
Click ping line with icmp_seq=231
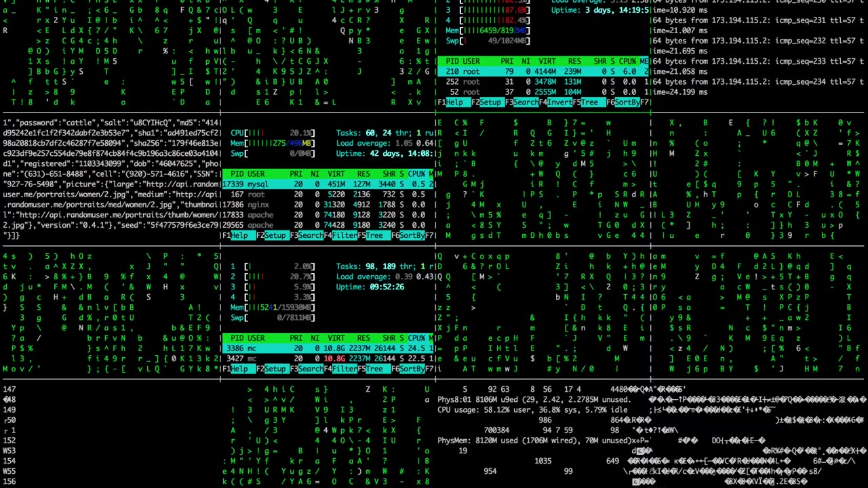coord(759,21)
